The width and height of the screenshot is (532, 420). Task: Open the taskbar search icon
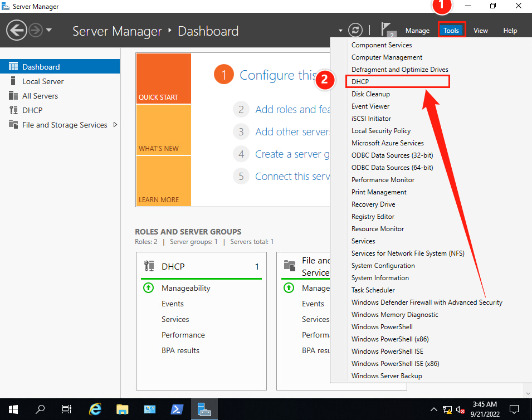click(41, 409)
